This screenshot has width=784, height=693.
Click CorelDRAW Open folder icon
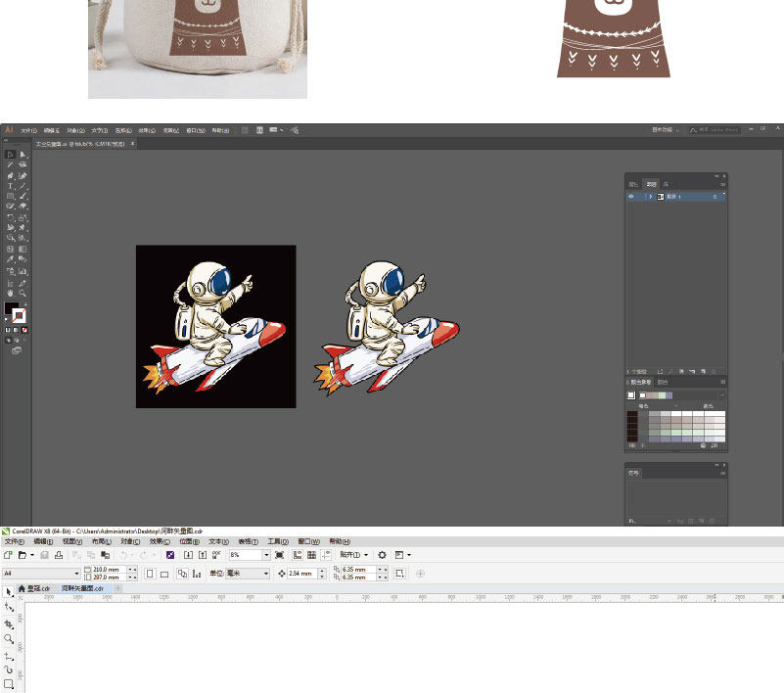[22, 555]
